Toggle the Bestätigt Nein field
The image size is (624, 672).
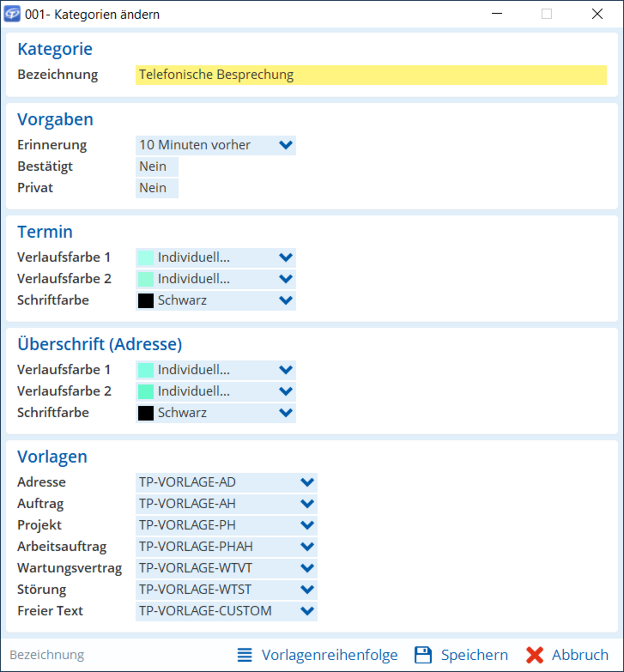pyautogui.click(x=157, y=166)
